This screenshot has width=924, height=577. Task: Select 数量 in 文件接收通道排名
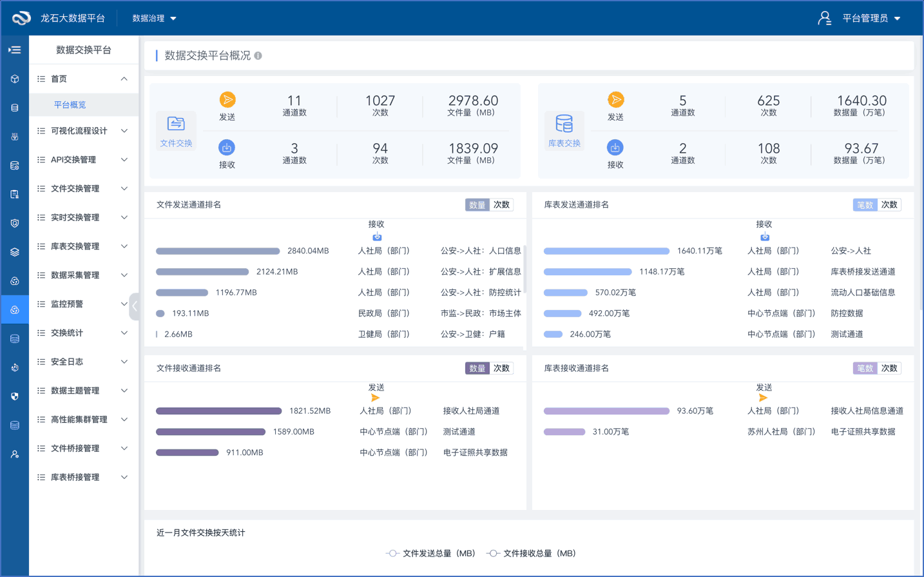477,369
